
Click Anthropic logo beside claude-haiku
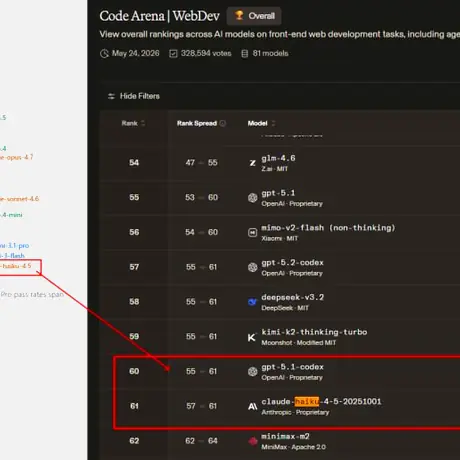click(253, 406)
